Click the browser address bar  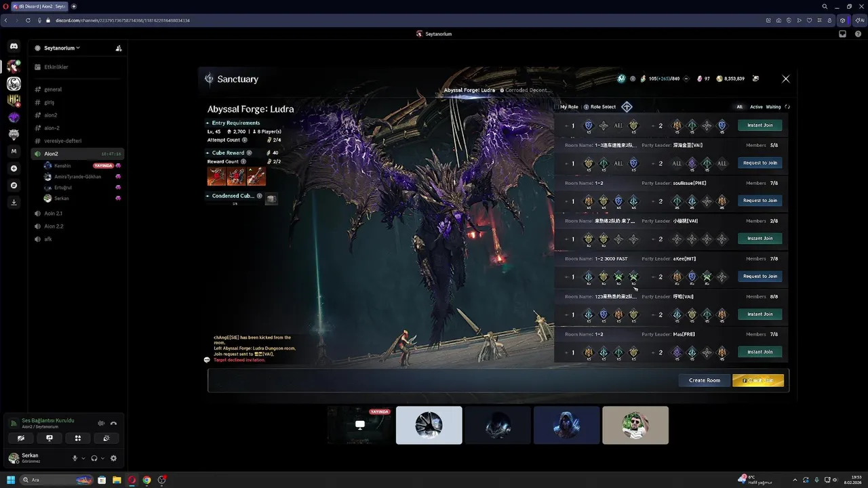[407, 20]
